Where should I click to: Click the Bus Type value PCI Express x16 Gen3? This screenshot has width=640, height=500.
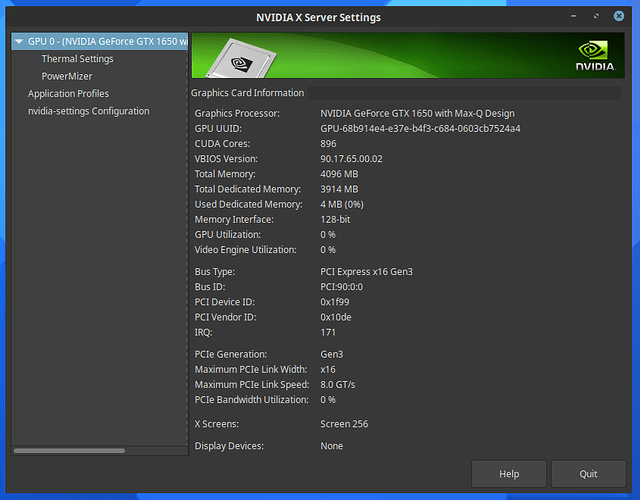366,272
